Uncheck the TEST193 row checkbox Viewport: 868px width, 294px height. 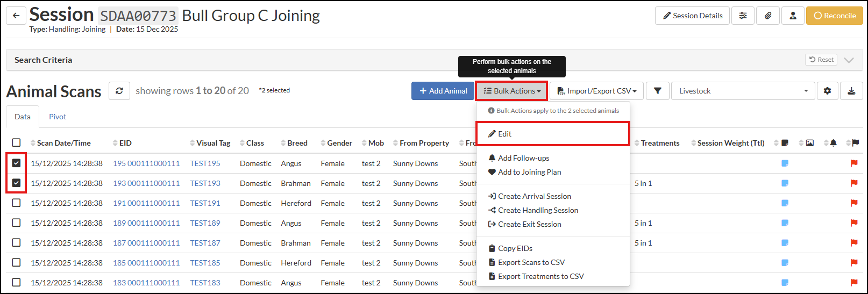(x=16, y=183)
